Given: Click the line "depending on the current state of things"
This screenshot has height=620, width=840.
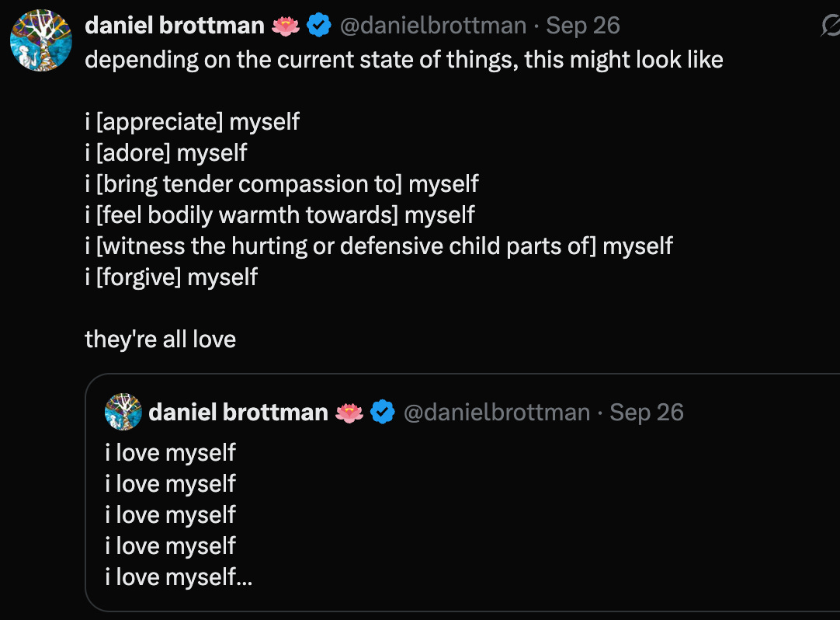Looking at the screenshot, I should 404,60.
